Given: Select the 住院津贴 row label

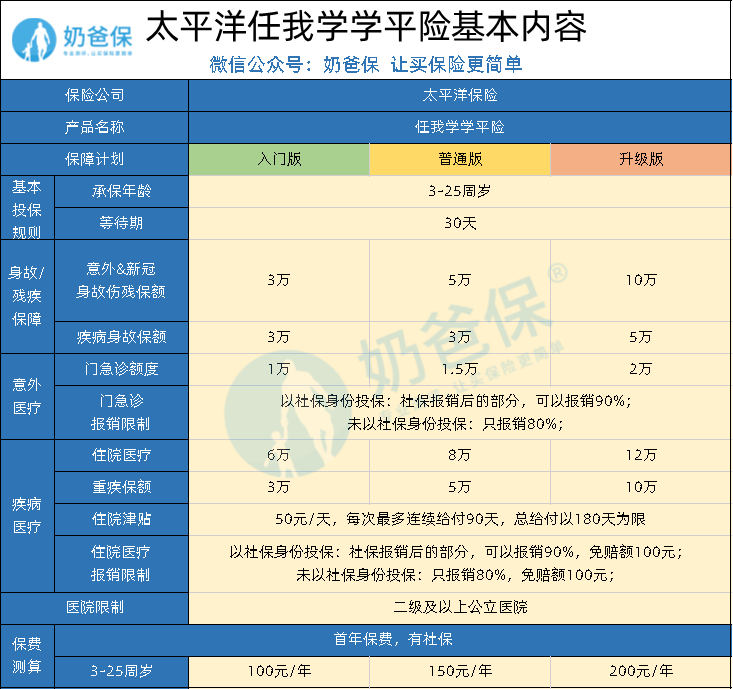Looking at the screenshot, I should [122, 519].
